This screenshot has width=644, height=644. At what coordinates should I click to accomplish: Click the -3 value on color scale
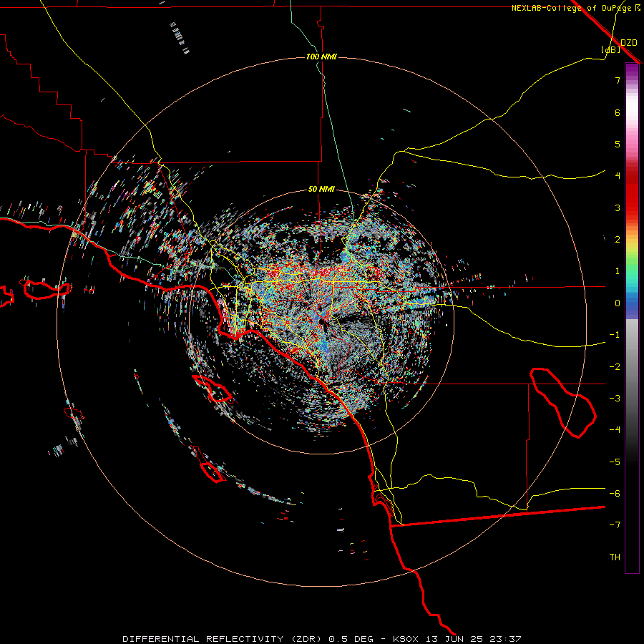[615, 399]
